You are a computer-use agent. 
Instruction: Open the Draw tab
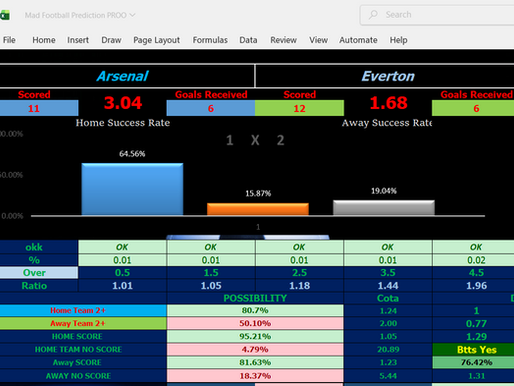pyautogui.click(x=111, y=40)
